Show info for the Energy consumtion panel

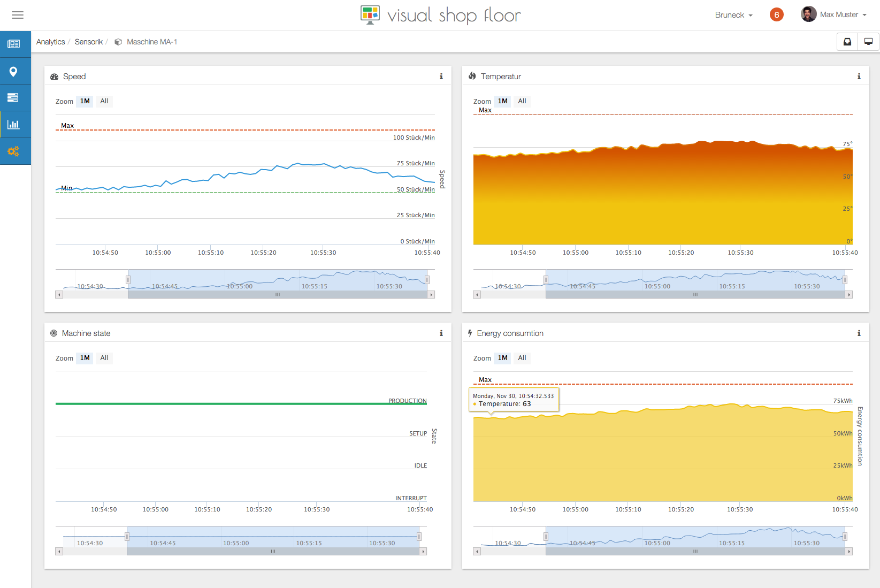[x=859, y=333]
